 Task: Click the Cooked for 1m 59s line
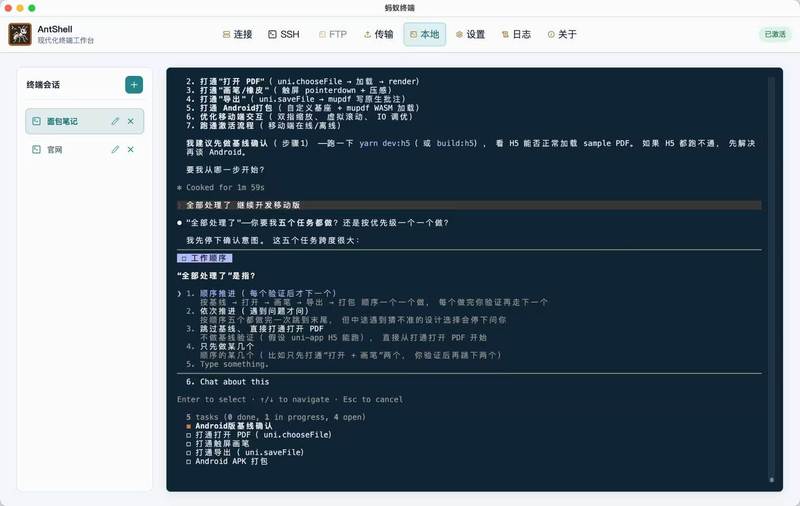[x=221, y=187]
